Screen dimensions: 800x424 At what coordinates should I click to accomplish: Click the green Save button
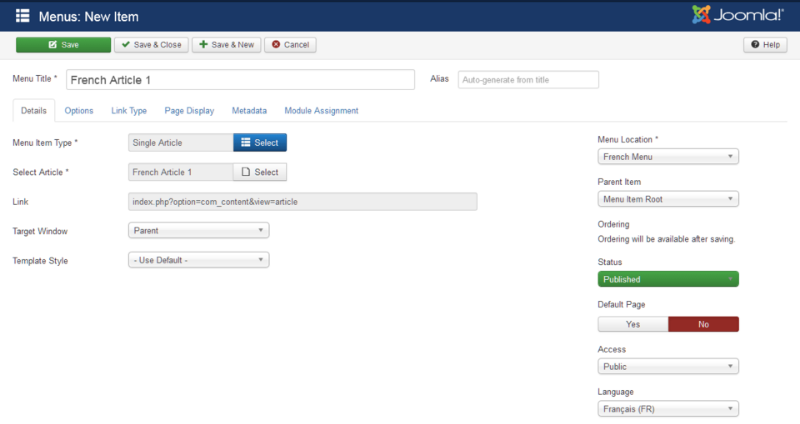point(63,45)
